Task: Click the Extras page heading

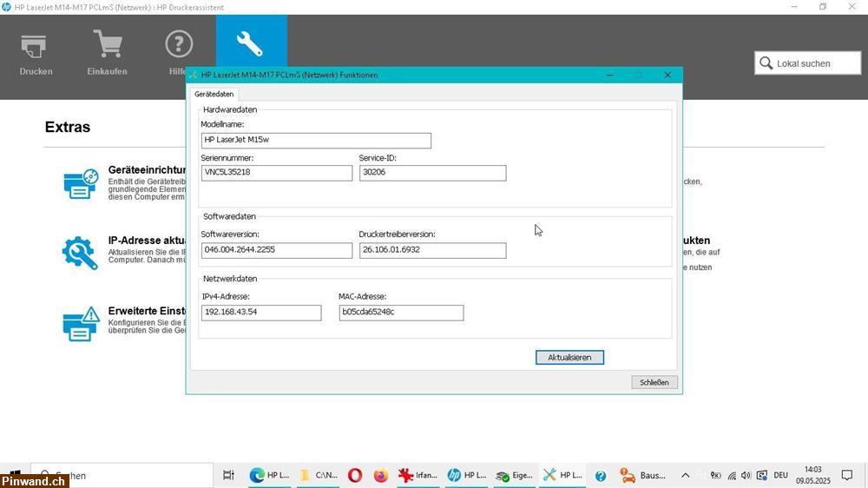Action: [68, 127]
